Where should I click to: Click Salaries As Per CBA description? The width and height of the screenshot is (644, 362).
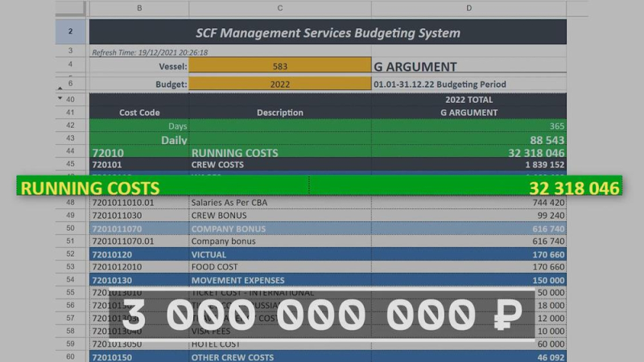coord(229,203)
